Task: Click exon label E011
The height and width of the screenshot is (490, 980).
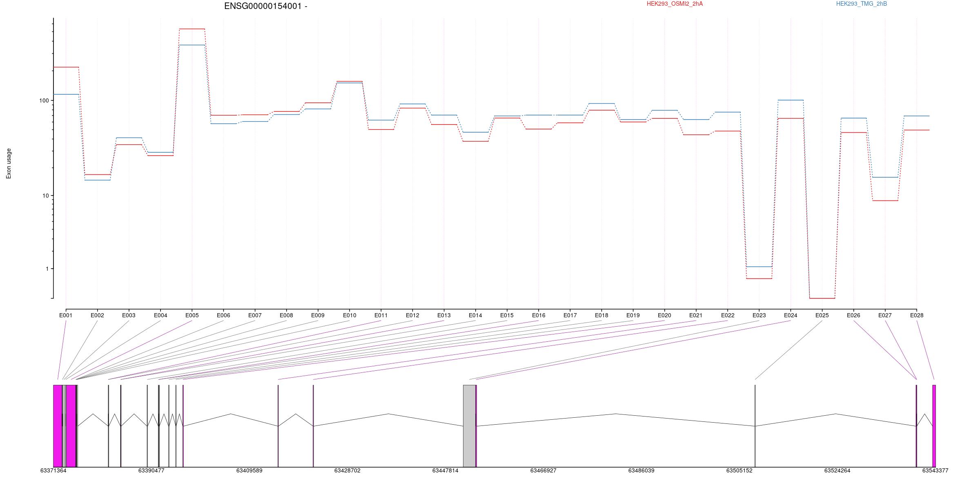Action: [x=381, y=315]
